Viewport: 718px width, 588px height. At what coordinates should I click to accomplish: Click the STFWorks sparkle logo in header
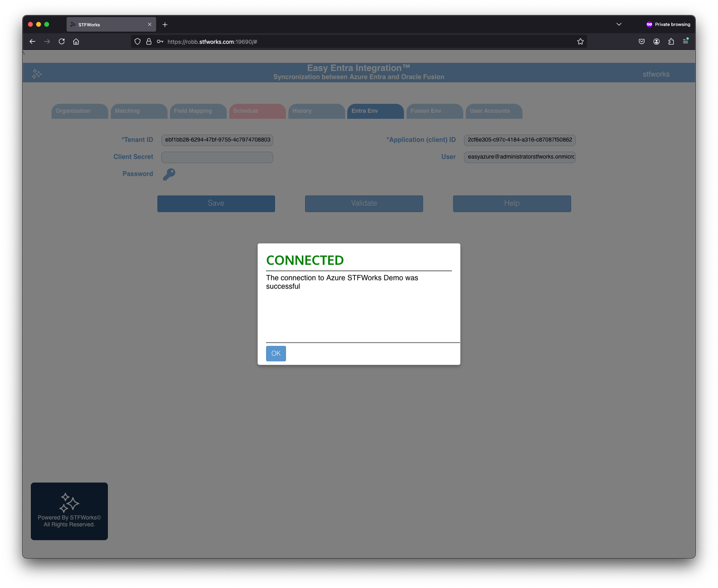pyautogui.click(x=37, y=74)
